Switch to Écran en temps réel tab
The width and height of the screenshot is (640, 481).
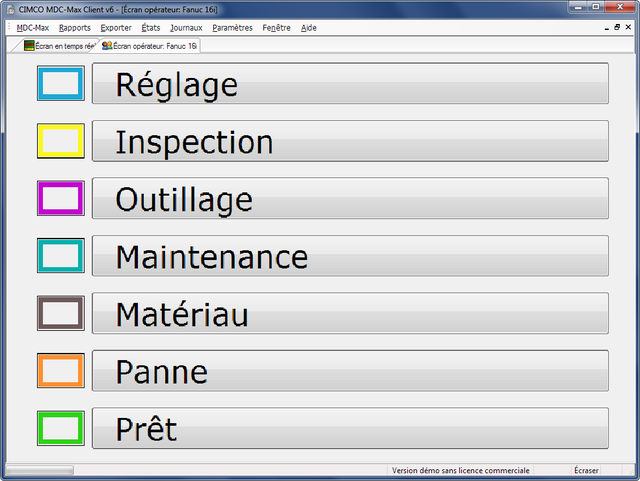[58, 46]
